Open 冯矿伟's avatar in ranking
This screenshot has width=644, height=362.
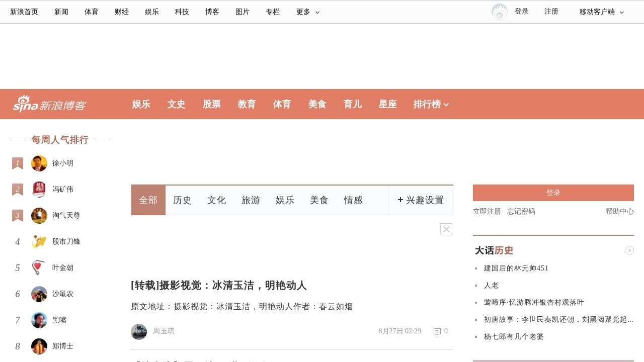(39, 190)
